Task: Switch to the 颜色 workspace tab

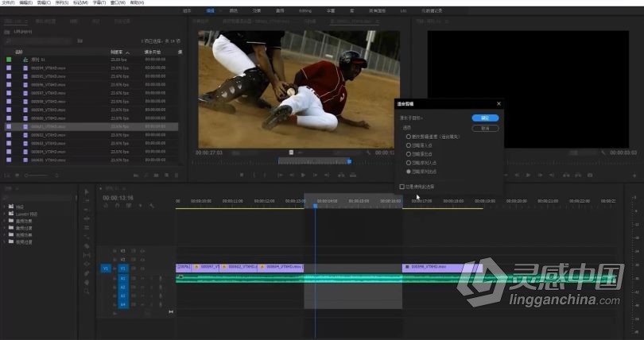Action: point(233,10)
